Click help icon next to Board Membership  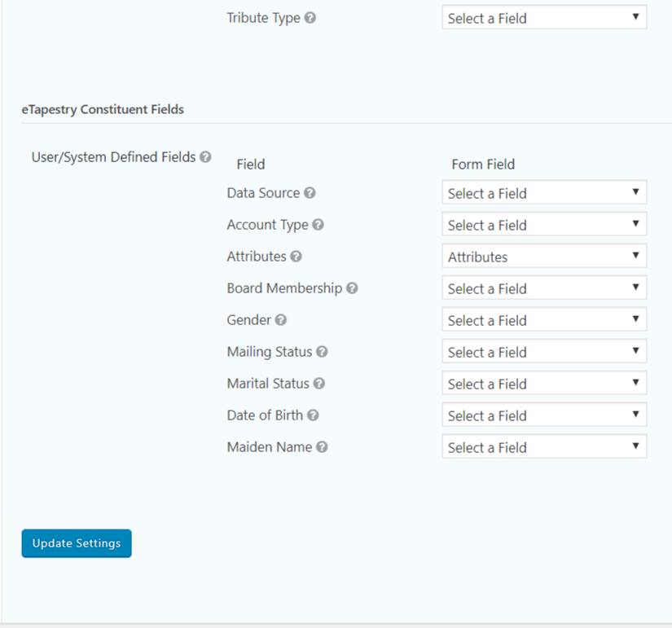pos(352,288)
